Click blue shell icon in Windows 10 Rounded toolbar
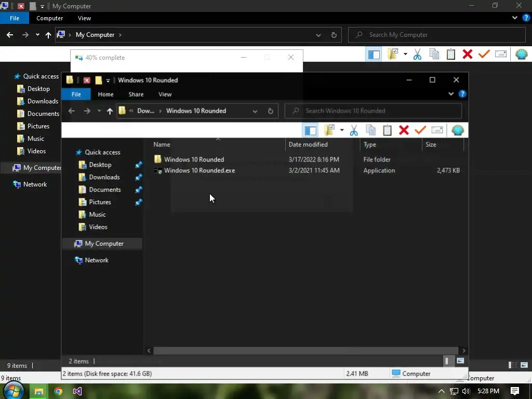The image size is (532, 399). pyautogui.click(x=458, y=130)
